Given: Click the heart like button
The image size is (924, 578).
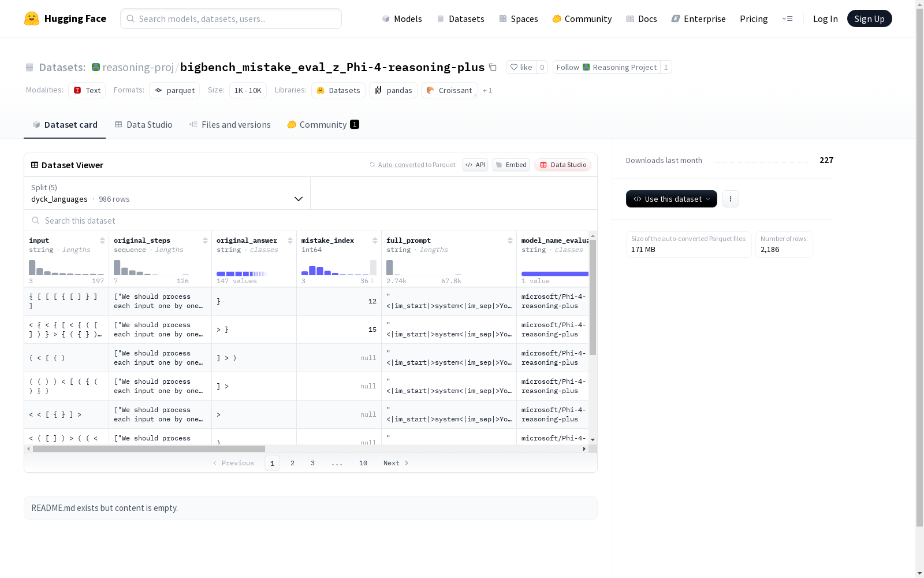Looking at the screenshot, I should pos(521,67).
